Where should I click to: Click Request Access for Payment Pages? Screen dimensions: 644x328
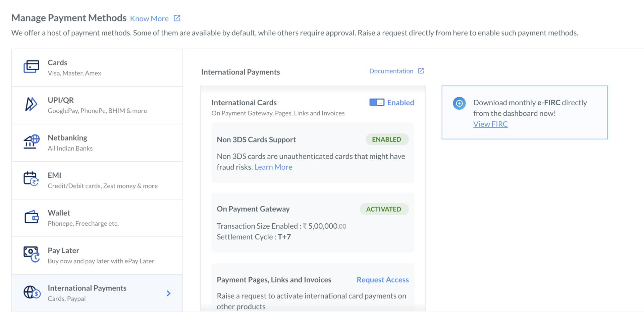pyautogui.click(x=383, y=280)
